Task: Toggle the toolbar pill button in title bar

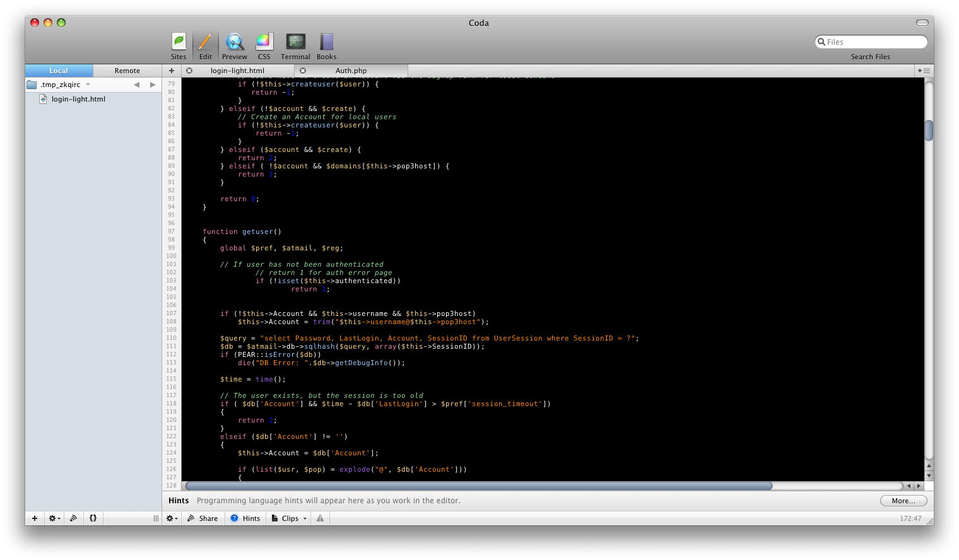Action: click(922, 23)
